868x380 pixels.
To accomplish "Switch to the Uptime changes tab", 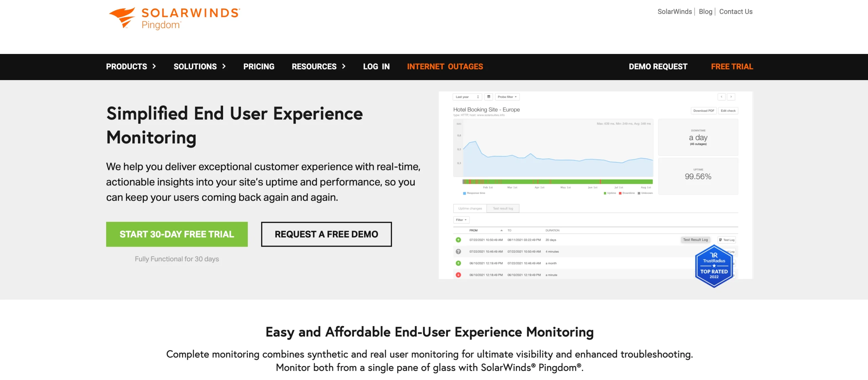I will 470,208.
